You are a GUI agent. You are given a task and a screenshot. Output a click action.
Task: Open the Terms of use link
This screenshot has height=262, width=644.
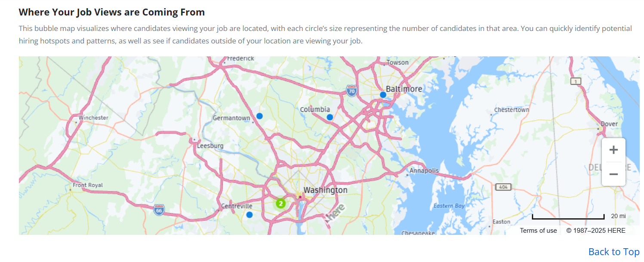click(x=538, y=230)
